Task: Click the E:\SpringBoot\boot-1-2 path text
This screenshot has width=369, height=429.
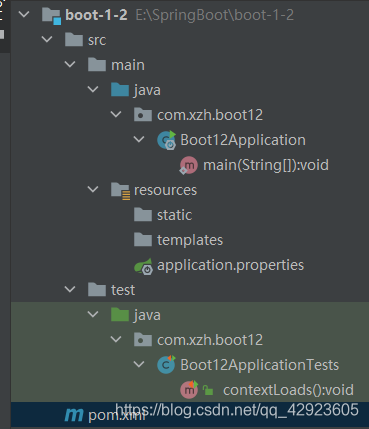Action: [215, 15]
